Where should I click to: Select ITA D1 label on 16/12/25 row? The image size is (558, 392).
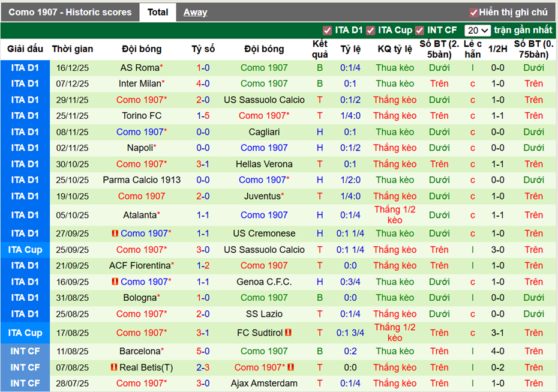25,68
